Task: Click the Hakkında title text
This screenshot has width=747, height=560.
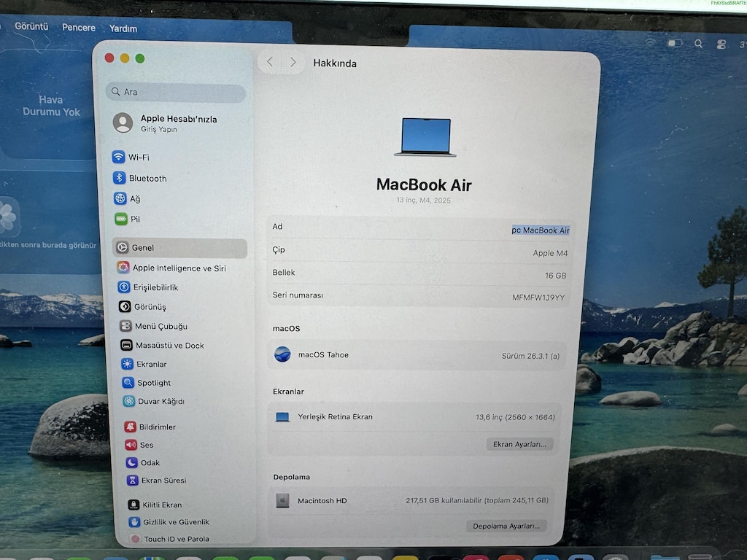Action: (335, 63)
